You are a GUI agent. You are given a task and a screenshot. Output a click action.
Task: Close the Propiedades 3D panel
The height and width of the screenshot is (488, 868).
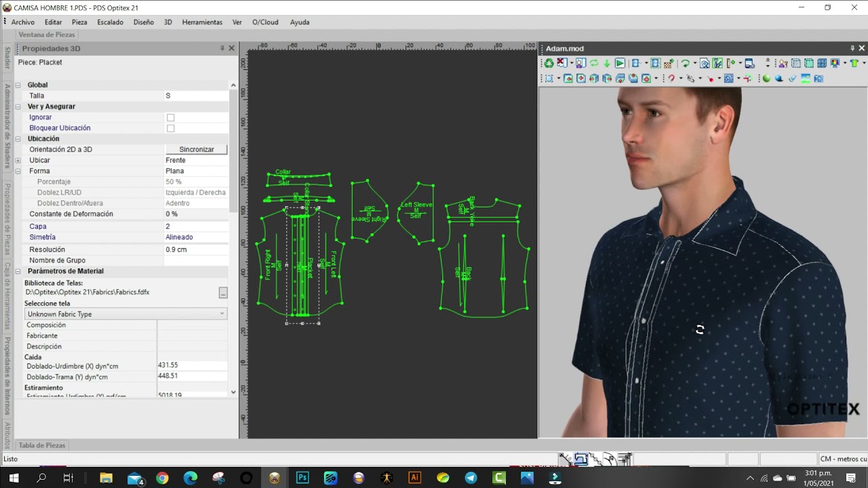(231, 48)
